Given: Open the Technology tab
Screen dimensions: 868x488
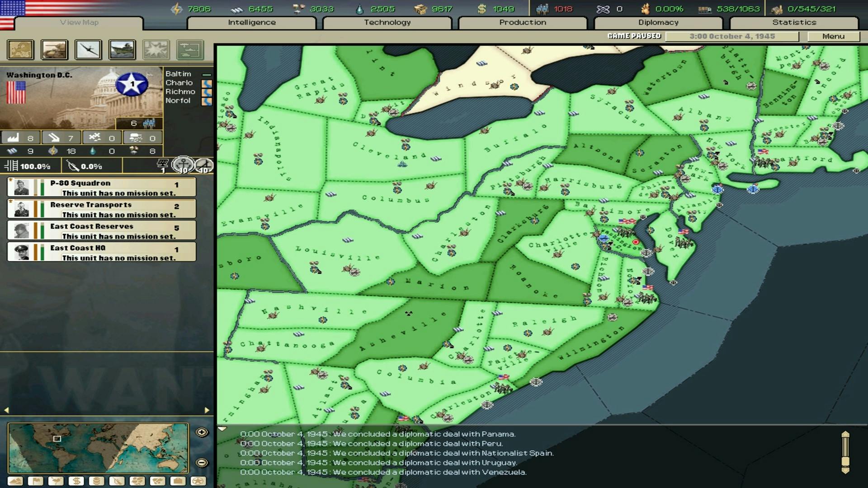Looking at the screenshot, I should pos(387,23).
